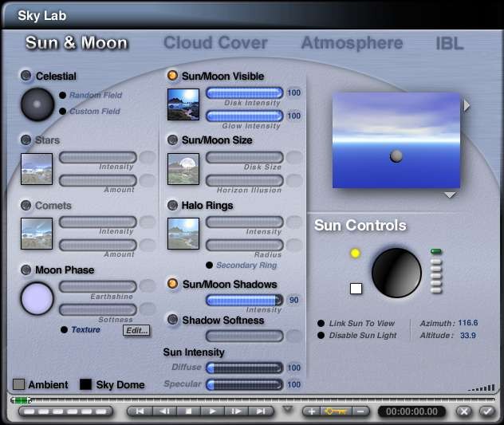This screenshot has height=425, width=504.
Task: Click the Edit... button for moon texture
Action: (136, 330)
